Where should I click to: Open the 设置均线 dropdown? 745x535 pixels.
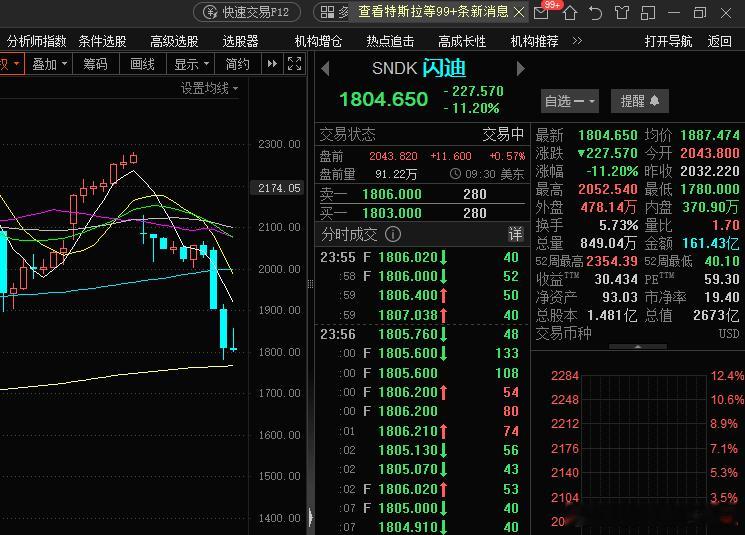(x=209, y=88)
